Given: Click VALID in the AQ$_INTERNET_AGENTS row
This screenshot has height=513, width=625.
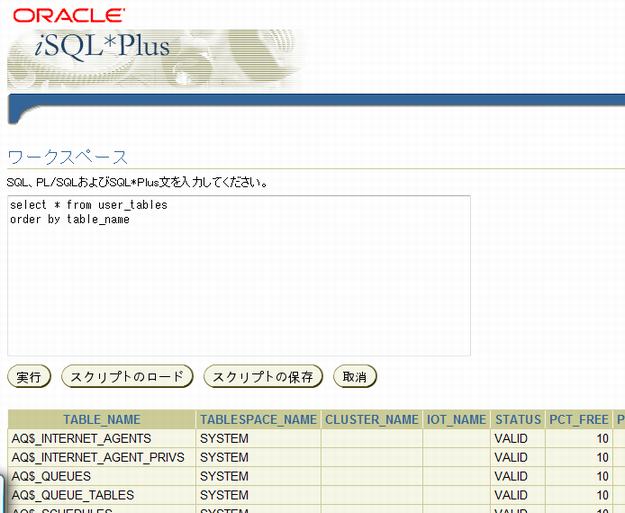Looking at the screenshot, I should click(511, 438).
